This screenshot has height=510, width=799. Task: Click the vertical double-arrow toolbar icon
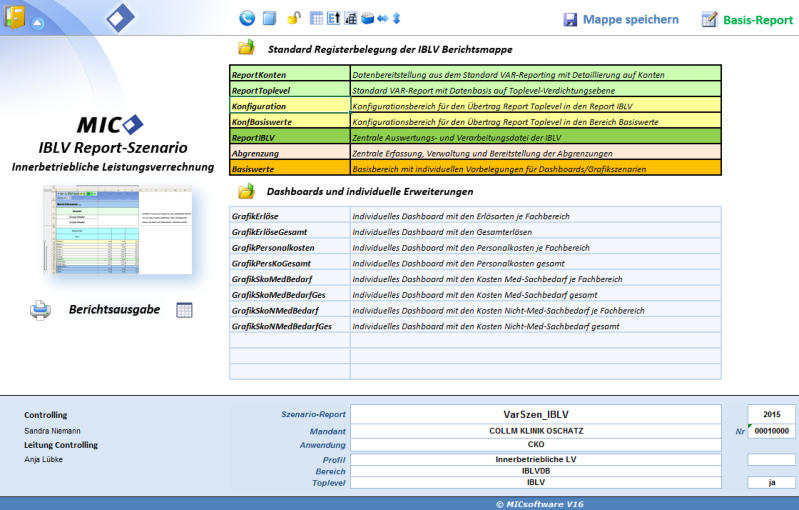pyautogui.click(x=396, y=18)
